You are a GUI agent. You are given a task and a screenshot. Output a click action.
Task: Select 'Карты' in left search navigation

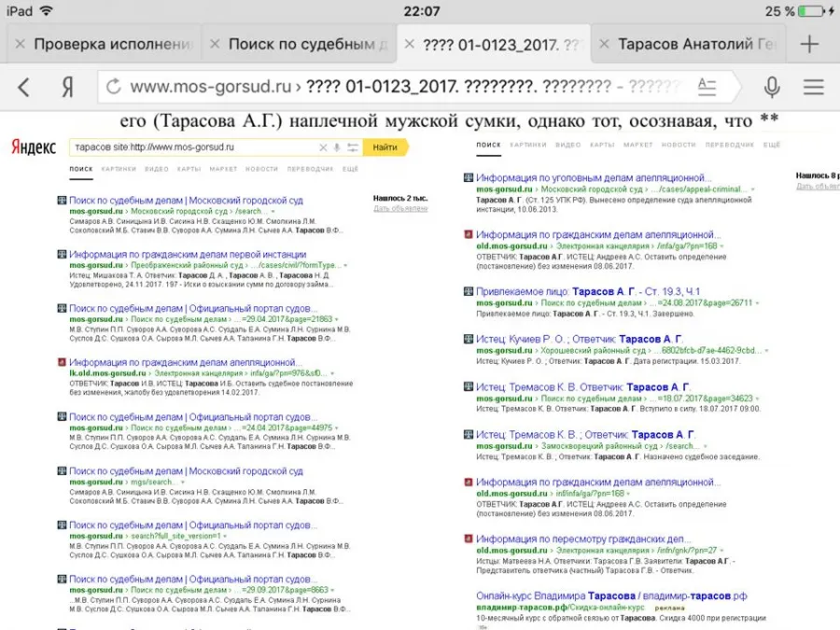click(x=189, y=169)
